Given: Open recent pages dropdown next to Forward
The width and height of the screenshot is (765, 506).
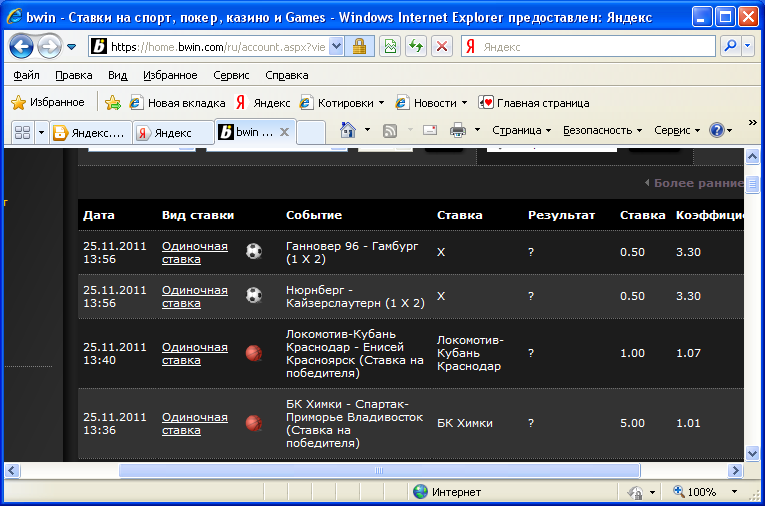Looking at the screenshot, I should click(x=72, y=47).
